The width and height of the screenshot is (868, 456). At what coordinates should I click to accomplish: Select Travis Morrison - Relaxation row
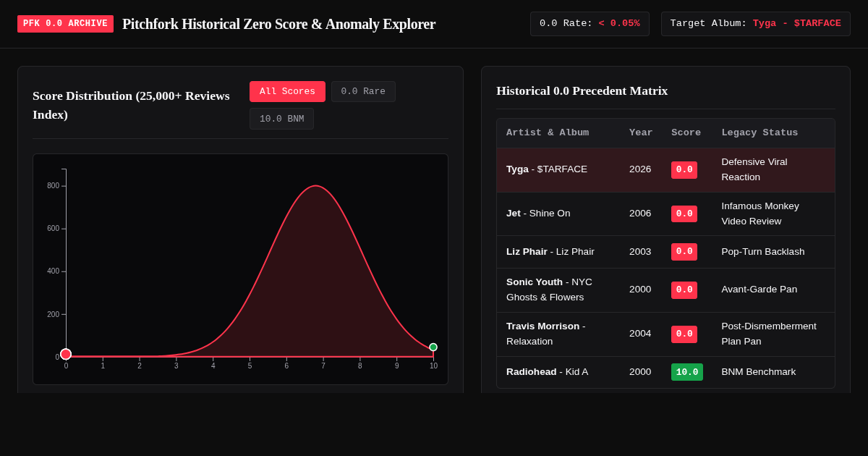pos(665,334)
